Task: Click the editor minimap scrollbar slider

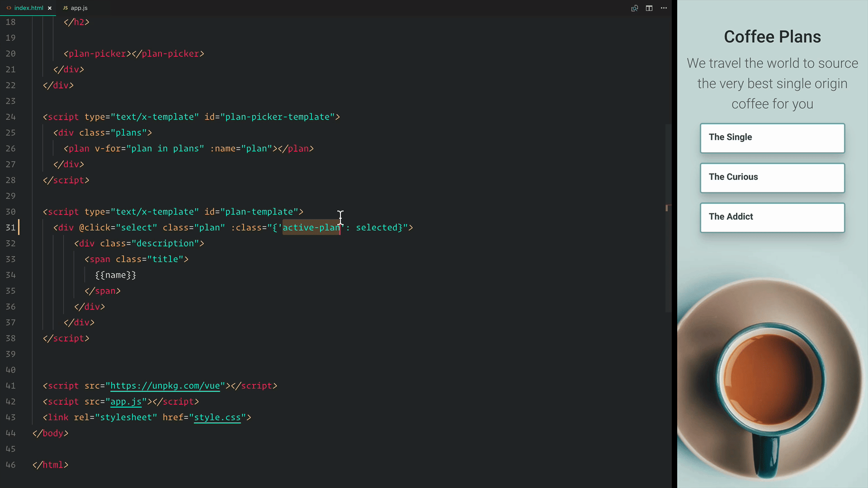Action: (668, 218)
